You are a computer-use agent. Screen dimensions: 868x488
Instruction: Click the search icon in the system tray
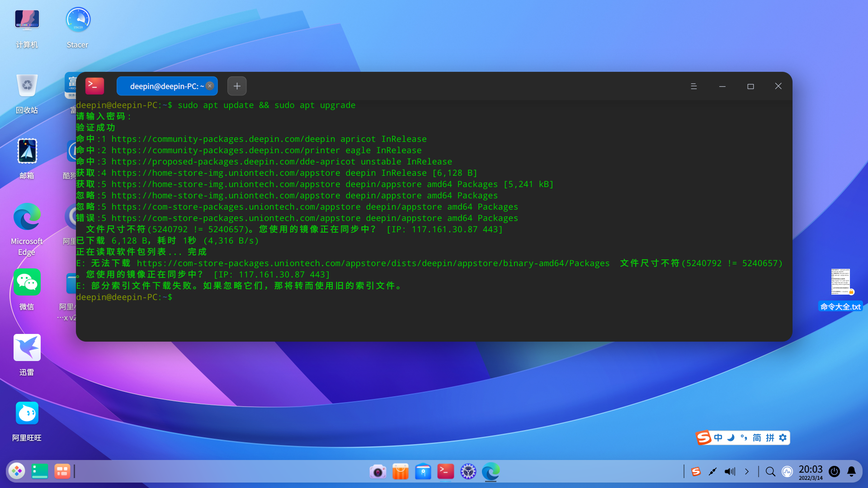click(770, 471)
